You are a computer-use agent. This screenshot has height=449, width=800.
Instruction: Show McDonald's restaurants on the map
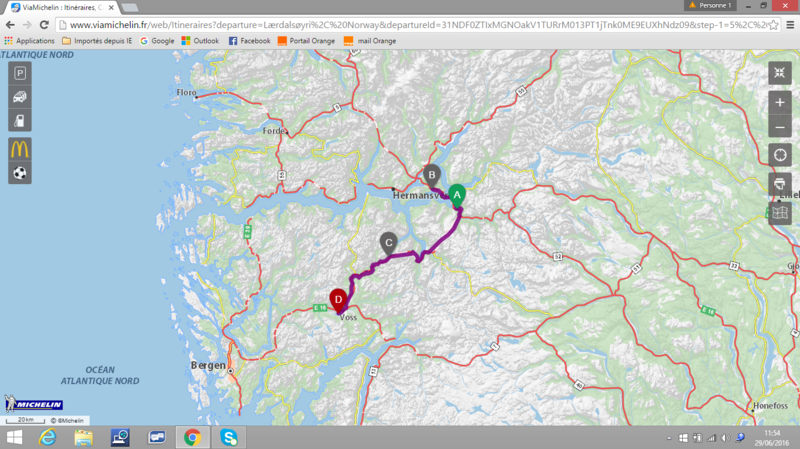pos(20,148)
